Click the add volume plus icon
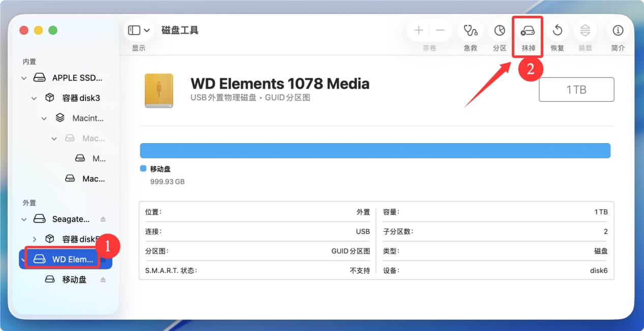The image size is (644, 331). tap(418, 31)
